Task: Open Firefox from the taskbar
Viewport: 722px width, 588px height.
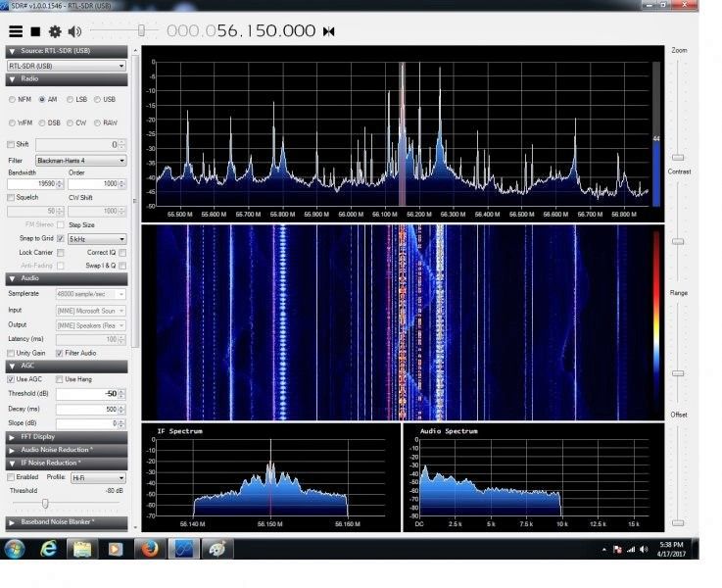Action: coord(150,549)
